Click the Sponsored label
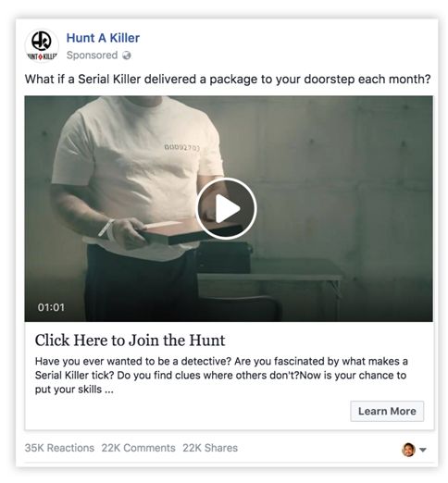This screenshot has height=483, width=448. [x=92, y=56]
